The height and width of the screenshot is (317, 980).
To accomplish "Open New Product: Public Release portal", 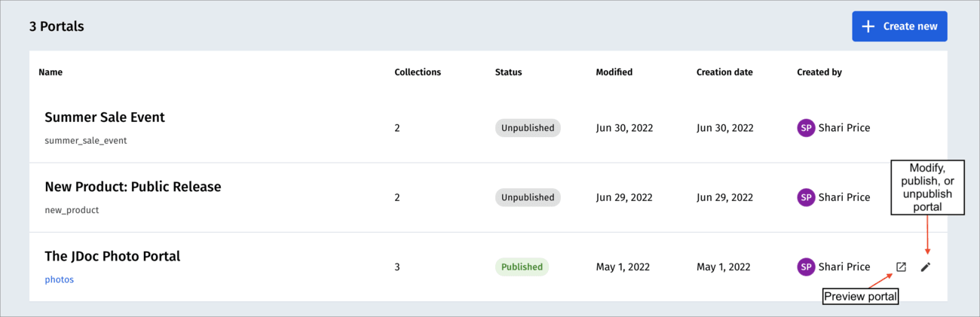I will click(133, 187).
